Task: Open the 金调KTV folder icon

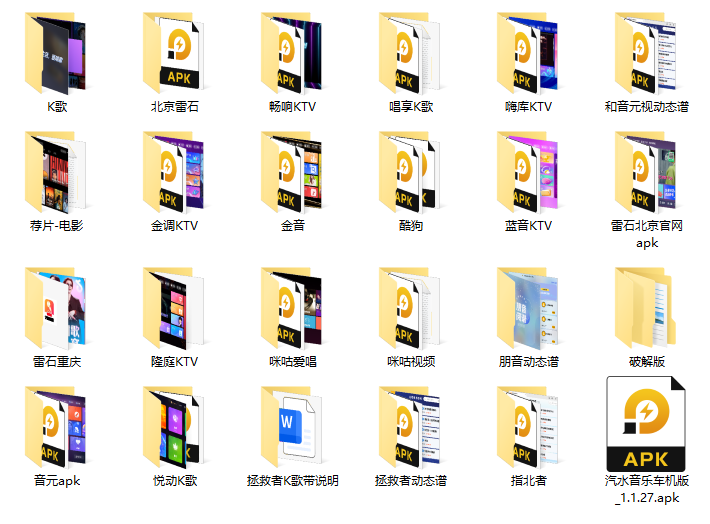Action: click(x=173, y=172)
